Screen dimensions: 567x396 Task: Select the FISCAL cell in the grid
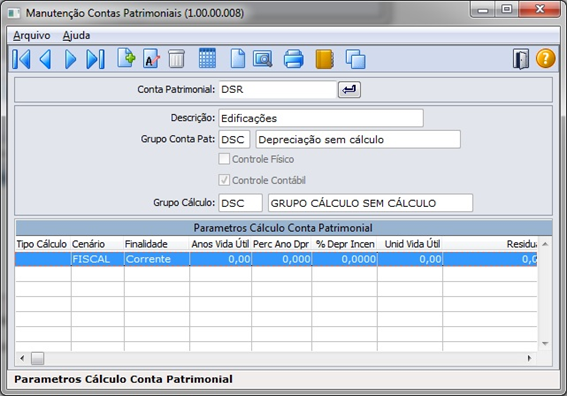97,259
